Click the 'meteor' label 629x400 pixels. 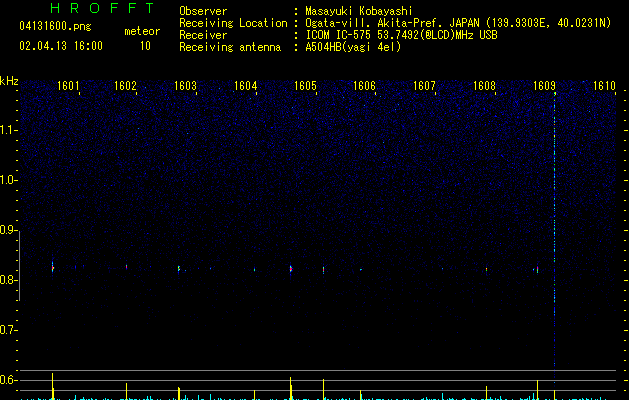142,31
